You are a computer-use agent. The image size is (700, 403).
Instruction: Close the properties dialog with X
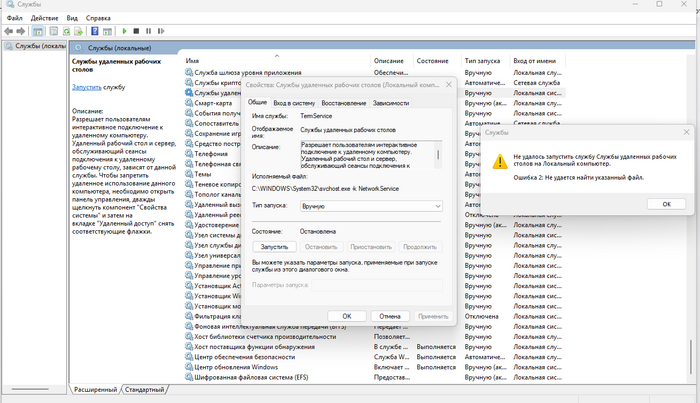tap(449, 84)
